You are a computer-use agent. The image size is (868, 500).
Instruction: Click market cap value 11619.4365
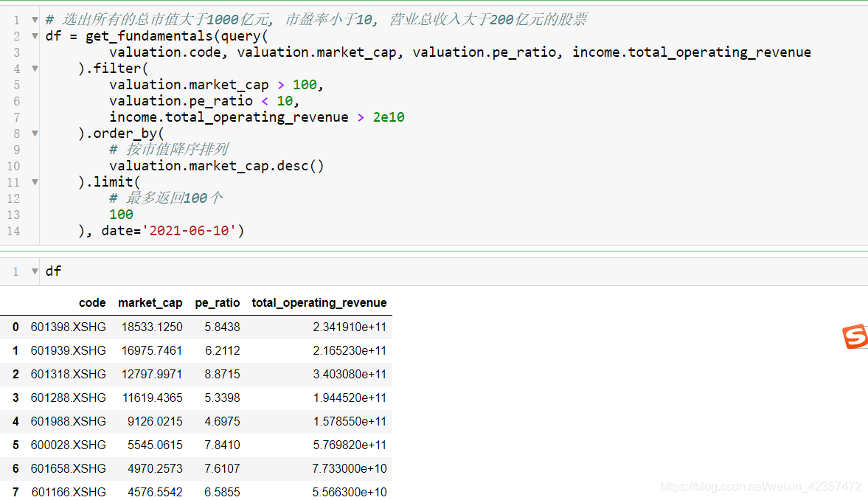coord(152,397)
